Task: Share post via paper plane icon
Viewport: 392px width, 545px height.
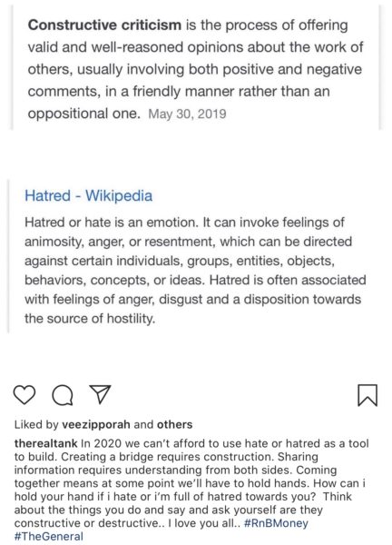Action: click(100, 394)
